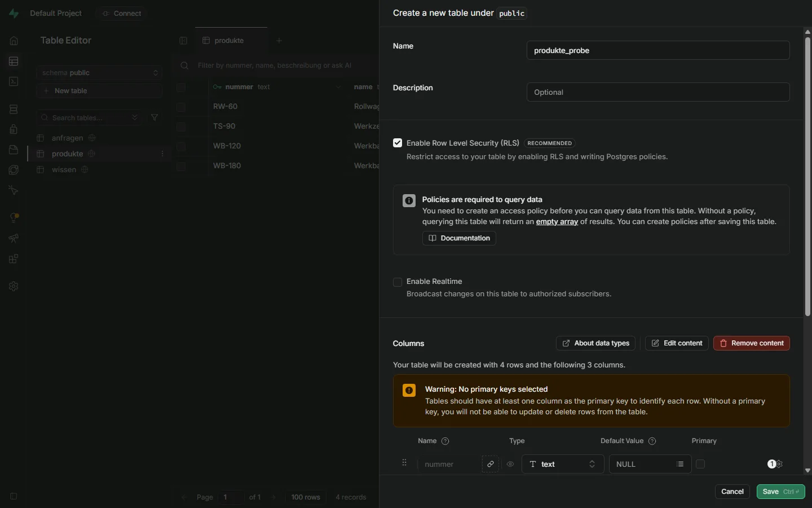Viewport: 812px width, 508px height.
Task: Open the sort chevron in the Search tables box
Action: (x=135, y=117)
